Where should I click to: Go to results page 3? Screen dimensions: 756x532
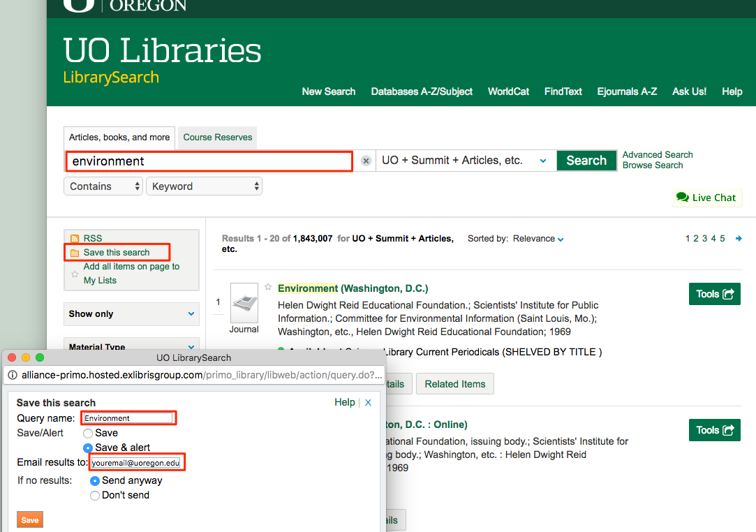(x=704, y=238)
